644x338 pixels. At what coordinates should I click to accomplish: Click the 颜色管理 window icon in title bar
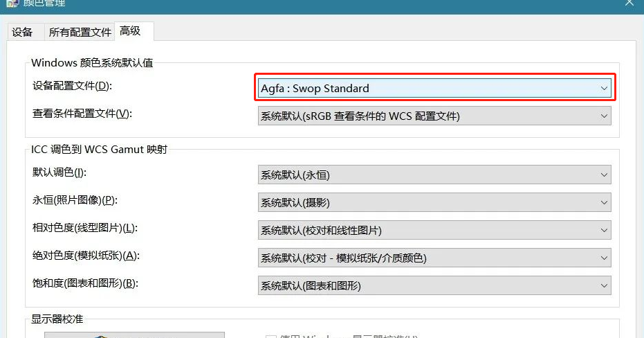pyautogui.click(x=12, y=3)
